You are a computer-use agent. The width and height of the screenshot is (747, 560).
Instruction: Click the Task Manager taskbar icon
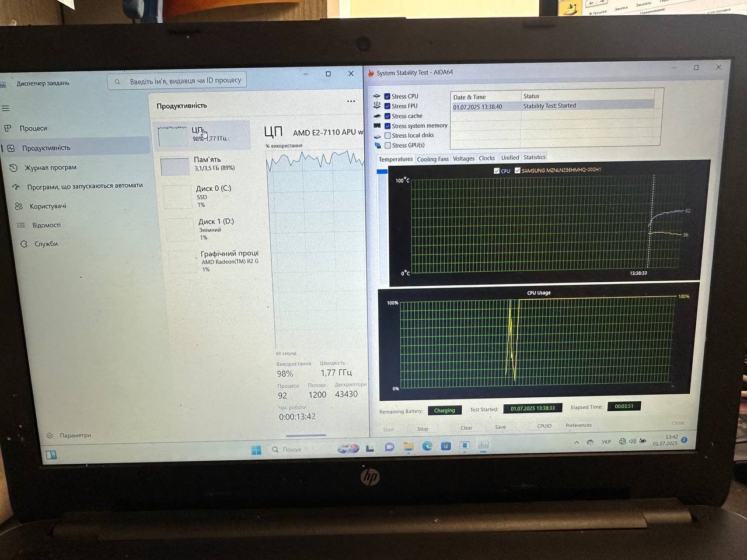point(483,445)
